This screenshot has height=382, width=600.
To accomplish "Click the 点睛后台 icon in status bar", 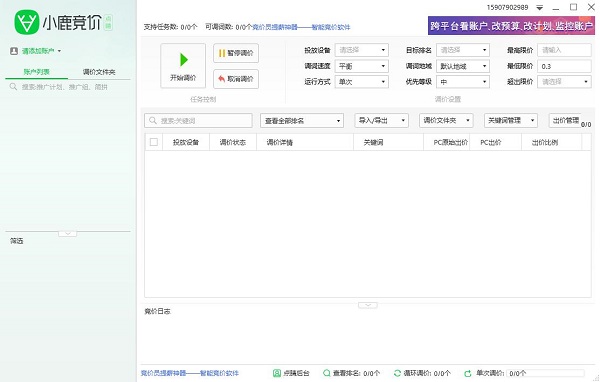I will point(277,373).
